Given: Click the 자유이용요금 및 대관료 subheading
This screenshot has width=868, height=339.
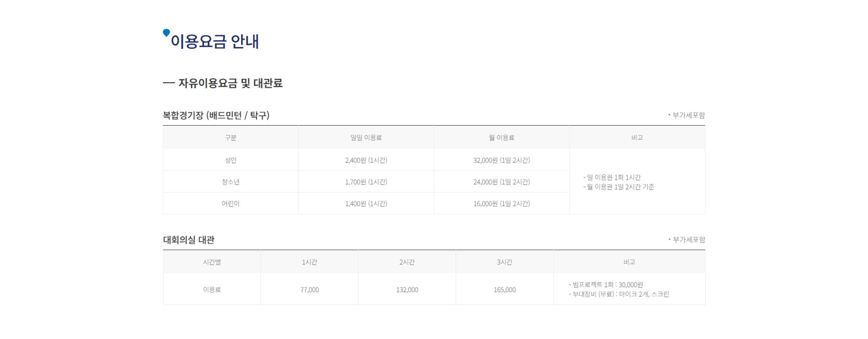Looking at the screenshot, I should (x=230, y=83).
